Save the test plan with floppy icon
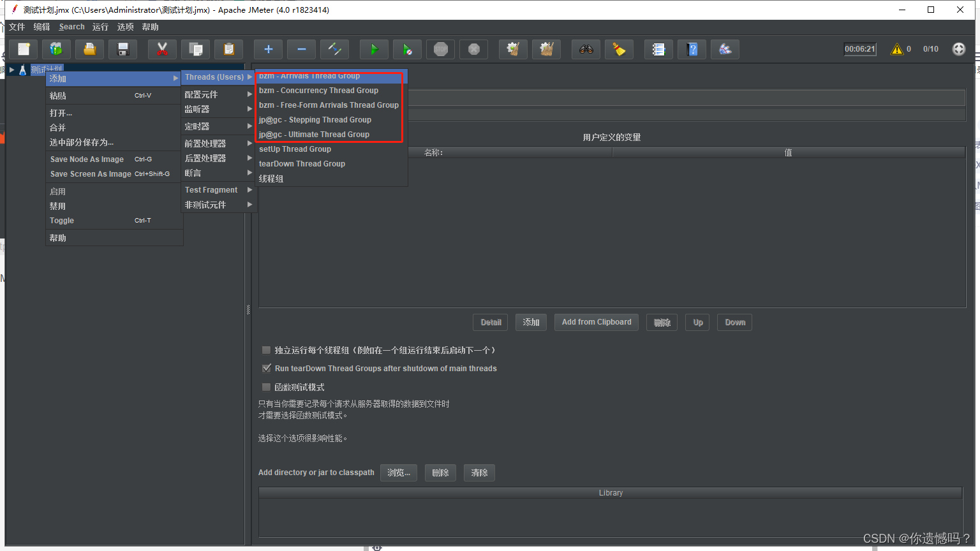 (123, 49)
